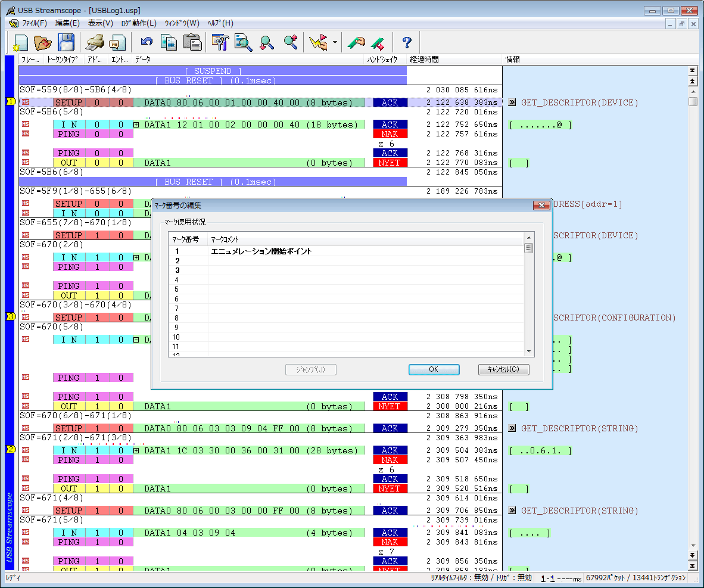Undo the last action

tap(147, 42)
